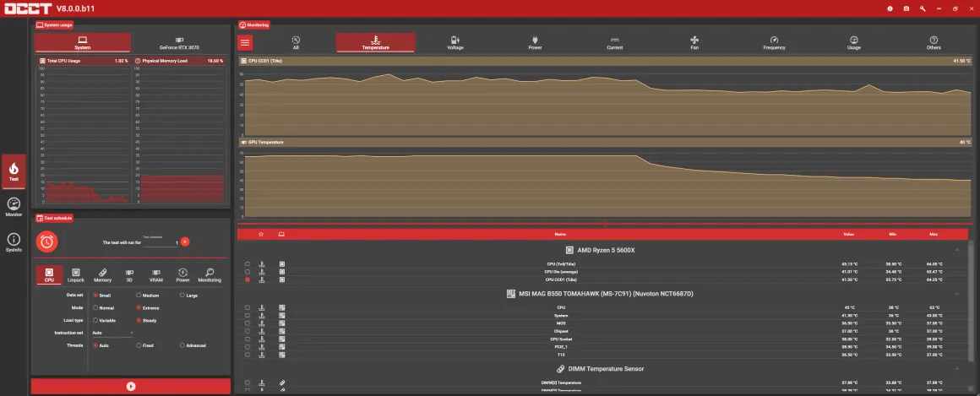Open the SysInfo section in sidebar
The image size is (980, 396).
tap(14, 242)
